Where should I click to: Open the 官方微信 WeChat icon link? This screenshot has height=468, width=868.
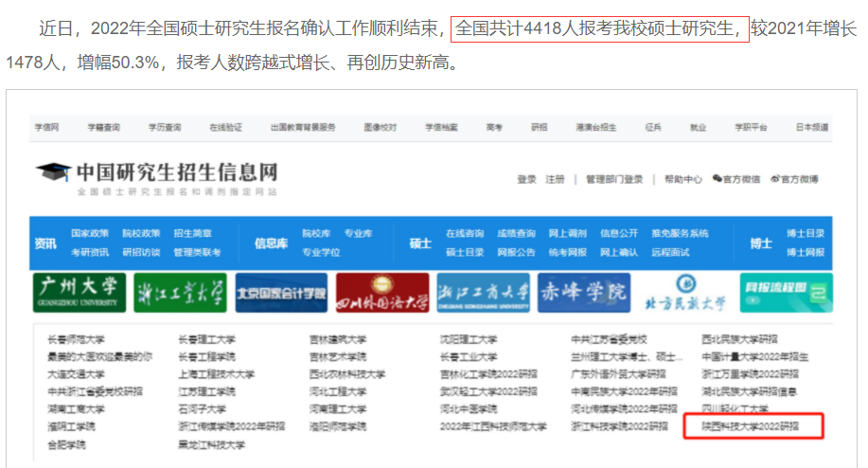click(x=736, y=179)
